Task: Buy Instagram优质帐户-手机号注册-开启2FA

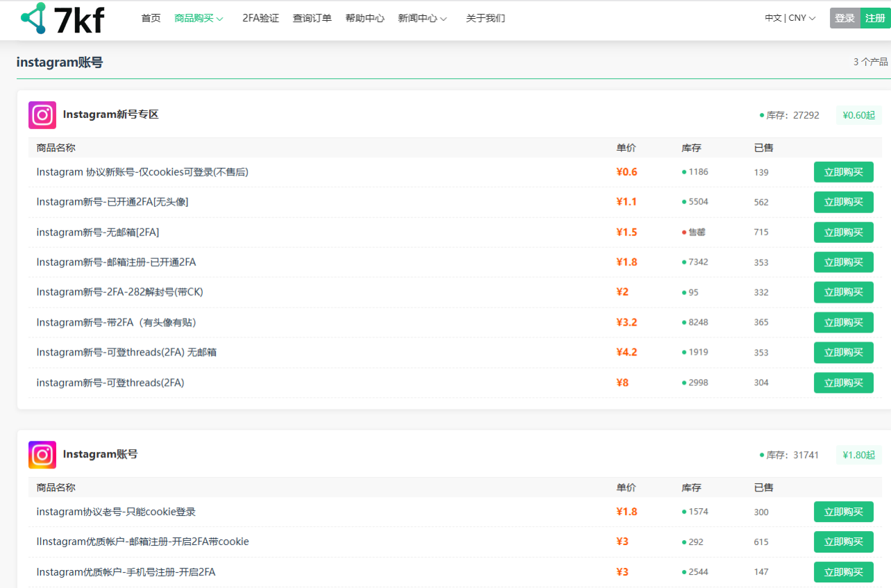Action: tap(843, 572)
